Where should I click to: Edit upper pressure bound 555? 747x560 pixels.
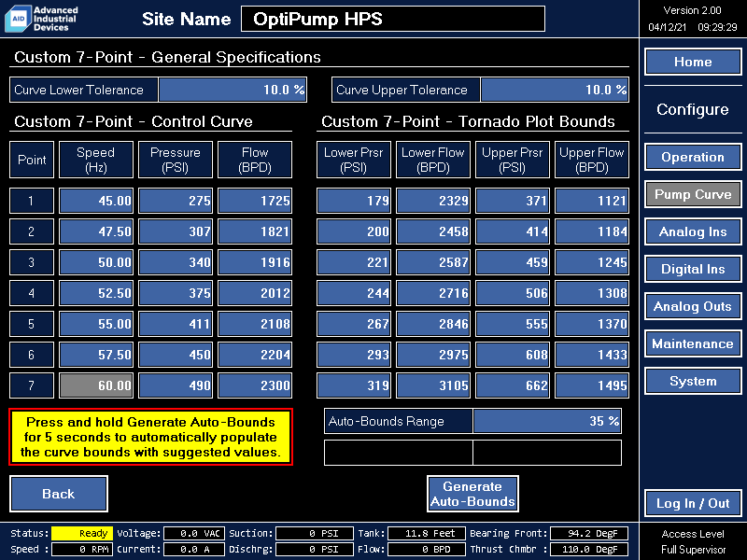pos(513,324)
